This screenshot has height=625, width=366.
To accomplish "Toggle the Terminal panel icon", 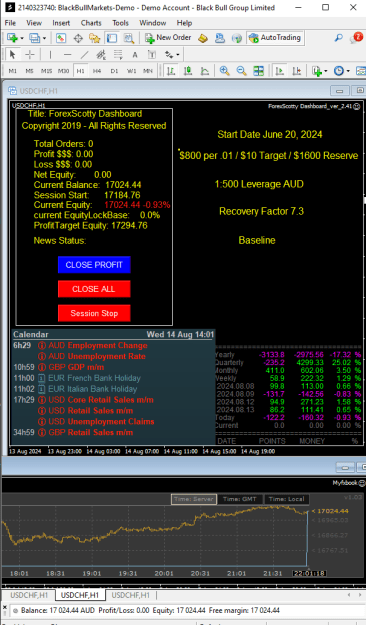I will pos(112,38).
